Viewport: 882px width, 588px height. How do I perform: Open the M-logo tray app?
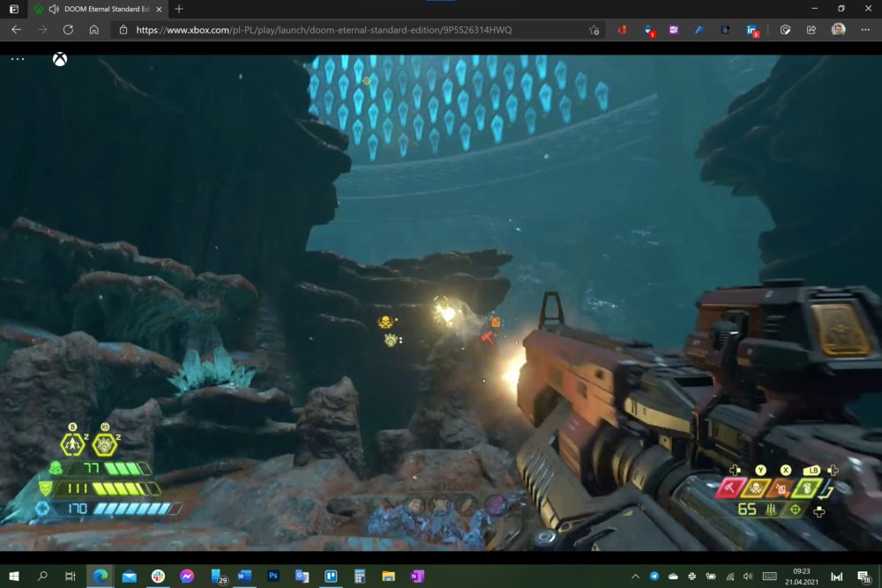click(x=836, y=577)
